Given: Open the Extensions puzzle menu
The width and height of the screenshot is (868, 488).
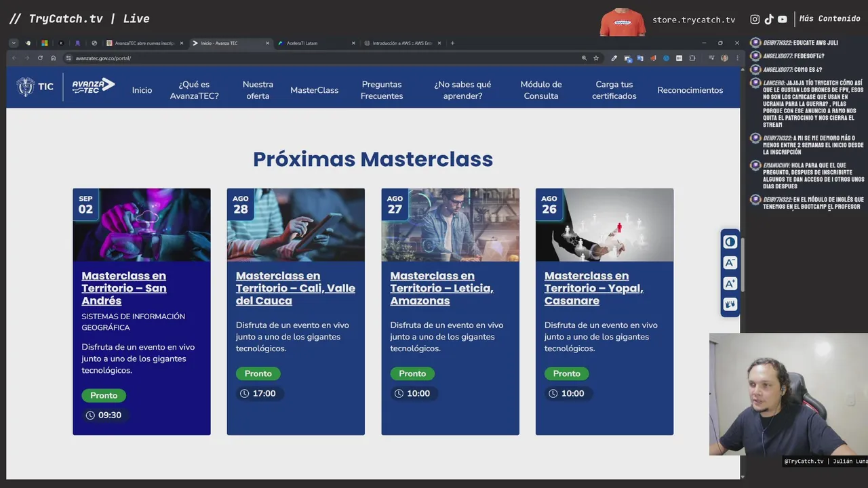Looking at the screenshot, I should coord(692,58).
